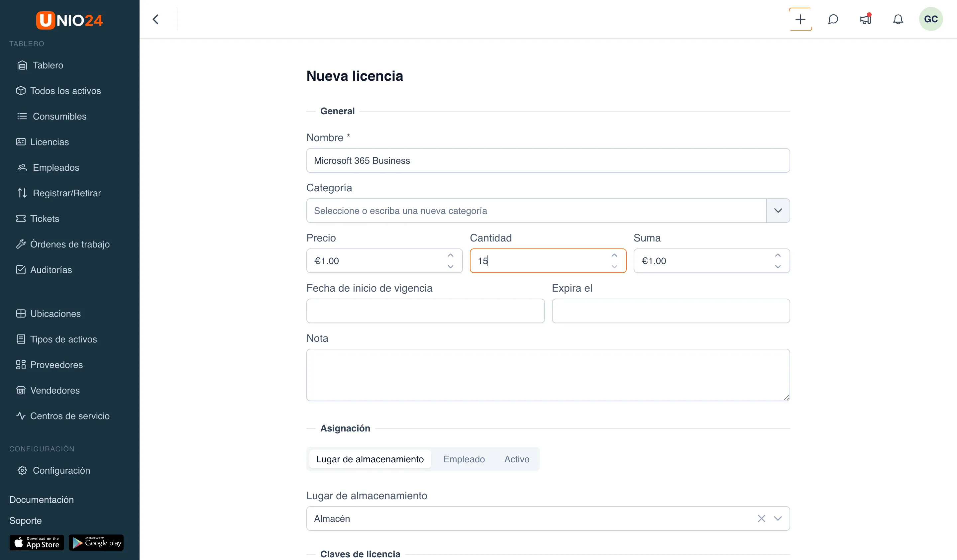957x560 pixels.
Task: Click the Categoría text input
Action: pyautogui.click(x=536, y=211)
